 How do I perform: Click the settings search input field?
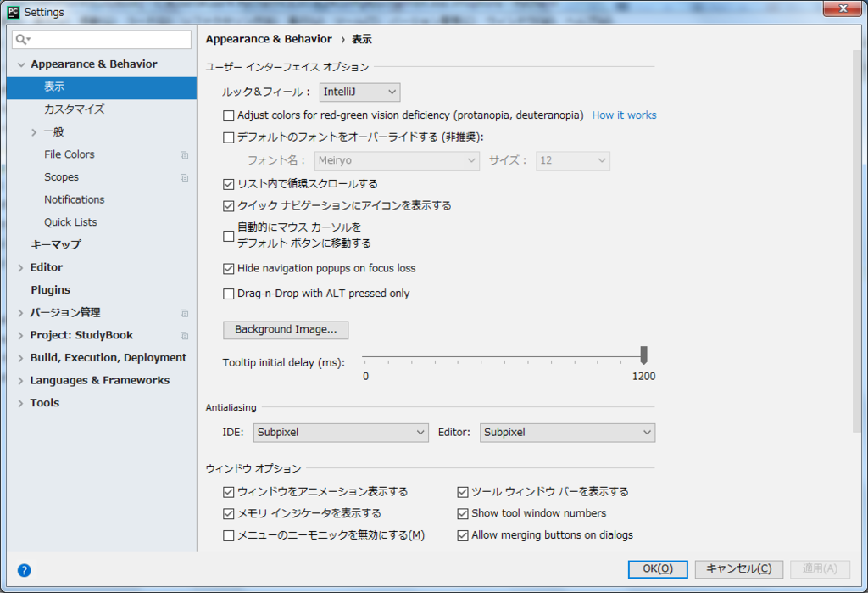click(102, 39)
